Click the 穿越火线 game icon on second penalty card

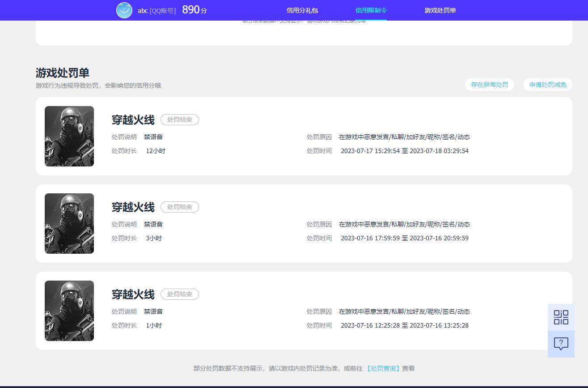(69, 223)
